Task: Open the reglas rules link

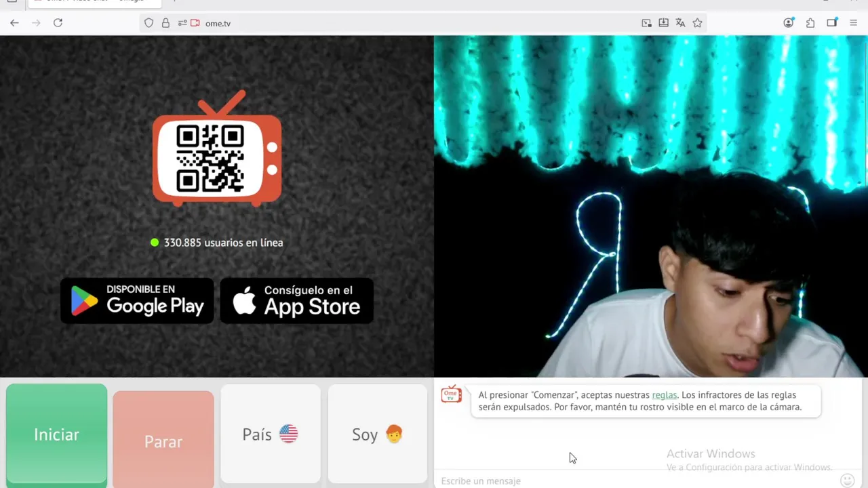Action: coord(665,395)
